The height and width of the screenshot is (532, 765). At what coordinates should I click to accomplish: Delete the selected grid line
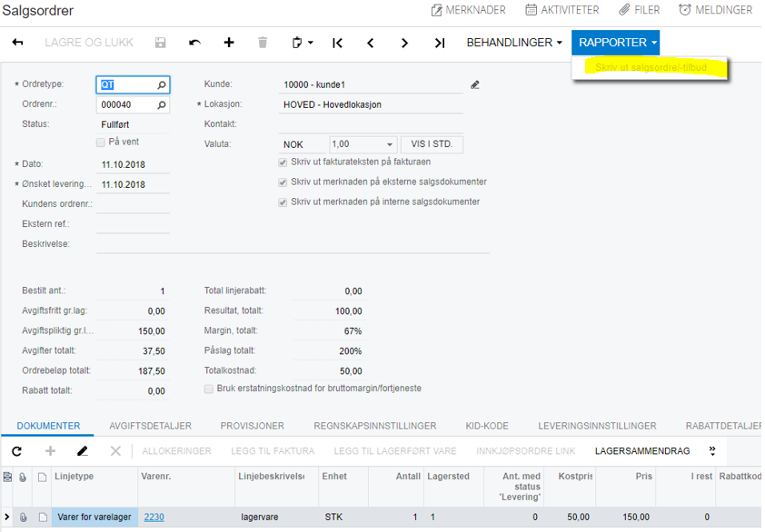pyautogui.click(x=115, y=451)
